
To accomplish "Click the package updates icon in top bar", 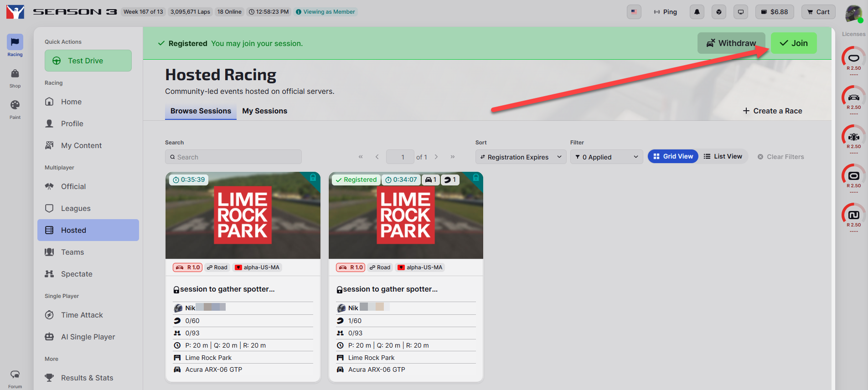I will [718, 12].
